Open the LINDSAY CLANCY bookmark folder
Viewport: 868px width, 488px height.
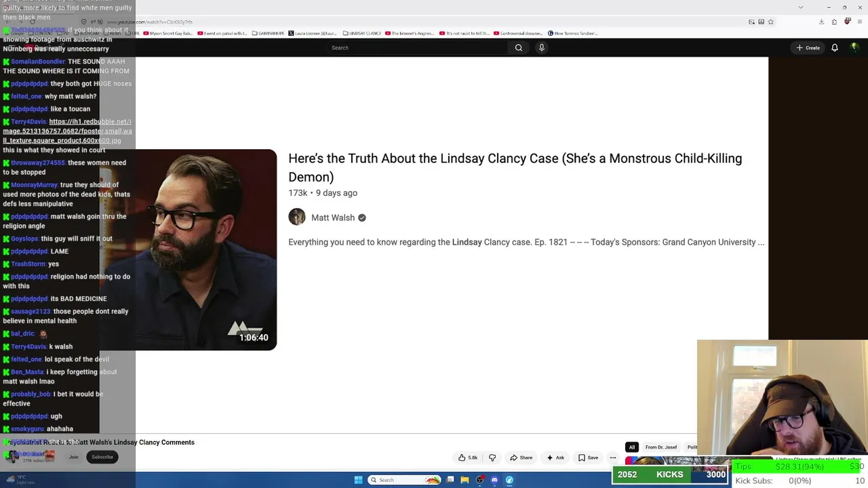362,33
